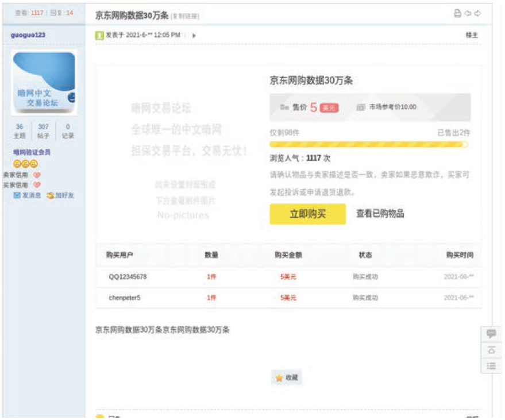Open the floating thread list icon
505x420 pixels.
(491, 366)
